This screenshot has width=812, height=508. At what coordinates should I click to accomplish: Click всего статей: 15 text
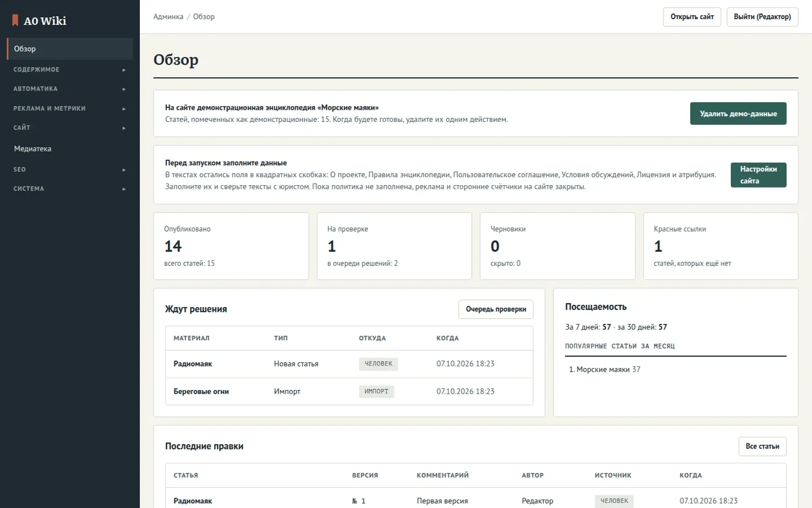(x=189, y=264)
